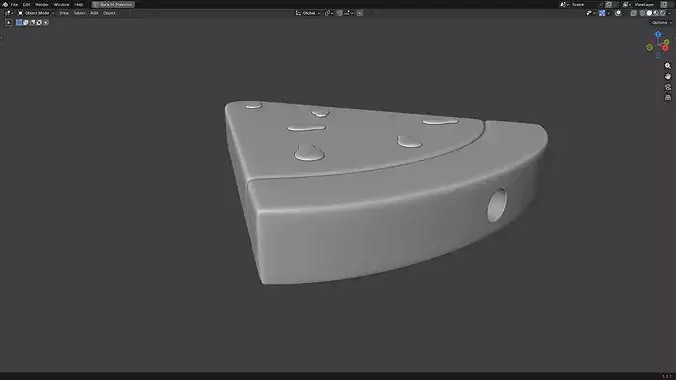
Task: Open the snapping options dropdown
Action: pyautogui.click(x=349, y=13)
